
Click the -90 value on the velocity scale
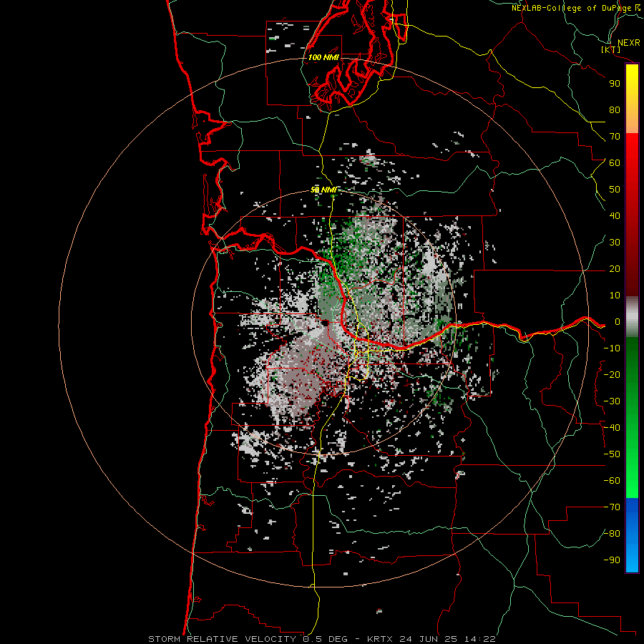click(612, 560)
